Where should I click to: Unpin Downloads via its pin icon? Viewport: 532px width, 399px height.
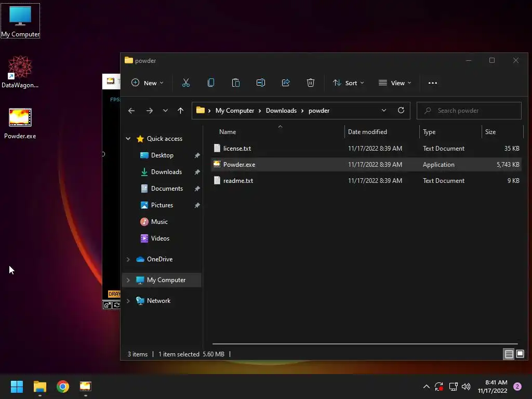coord(197,171)
